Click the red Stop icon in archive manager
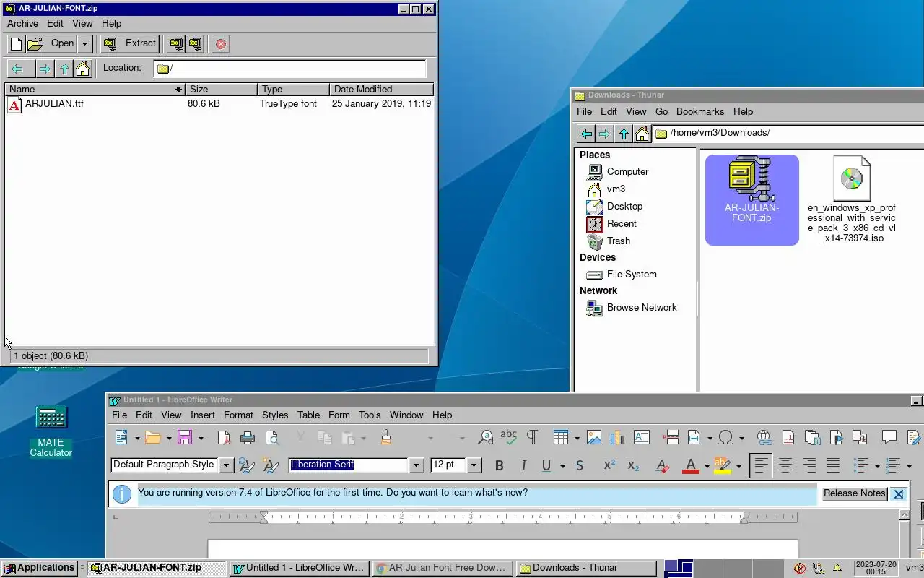The image size is (924, 578). pos(221,44)
